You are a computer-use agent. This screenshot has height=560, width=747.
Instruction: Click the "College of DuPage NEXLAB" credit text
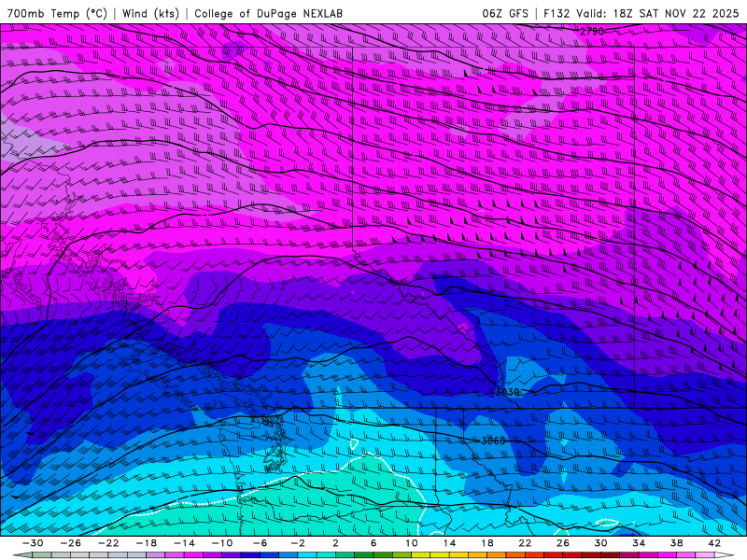tap(268, 13)
